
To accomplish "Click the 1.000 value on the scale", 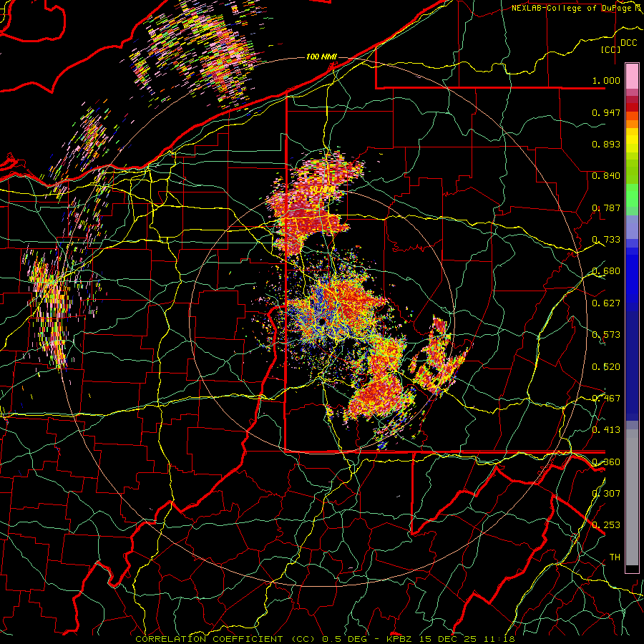I will pos(606,80).
